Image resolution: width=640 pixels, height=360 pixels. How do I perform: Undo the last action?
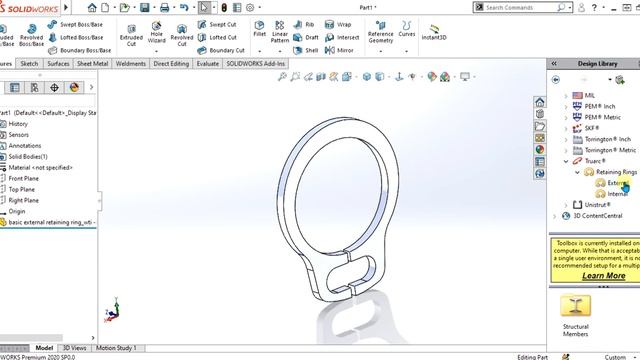pyautogui.click(x=184, y=7)
